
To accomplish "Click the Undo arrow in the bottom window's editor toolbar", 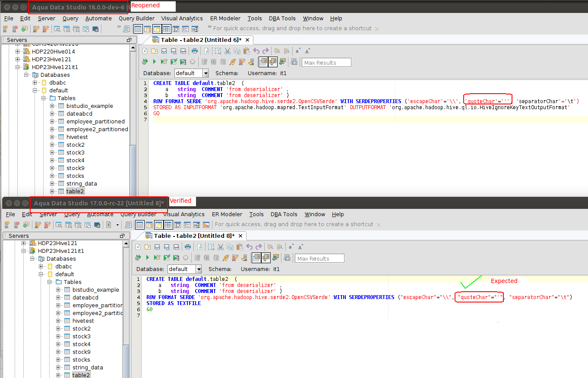I will (x=249, y=247).
